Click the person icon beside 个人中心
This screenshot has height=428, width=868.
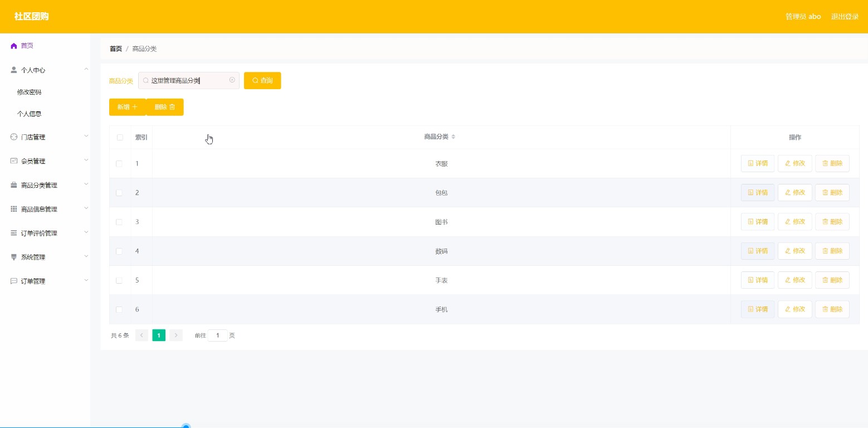(14, 70)
